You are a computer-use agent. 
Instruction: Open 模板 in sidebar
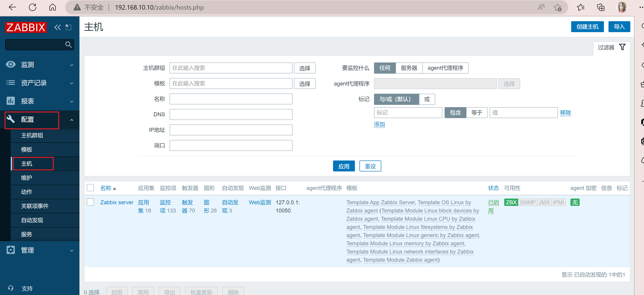pyautogui.click(x=26, y=150)
